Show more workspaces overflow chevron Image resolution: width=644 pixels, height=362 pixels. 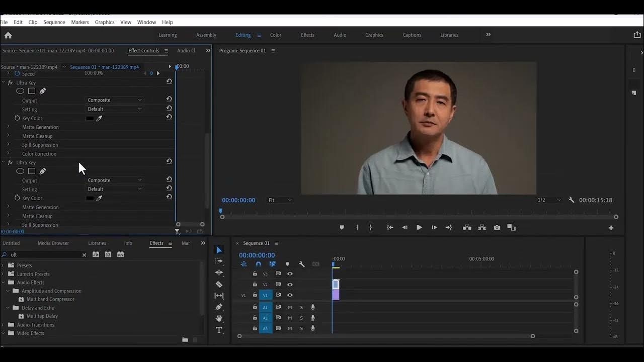pyautogui.click(x=488, y=35)
